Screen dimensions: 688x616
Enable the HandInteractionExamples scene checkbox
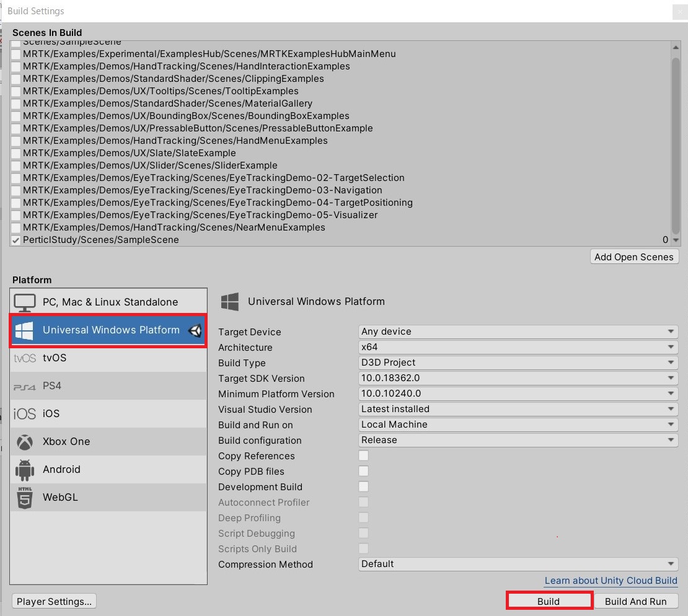[x=16, y=66]
